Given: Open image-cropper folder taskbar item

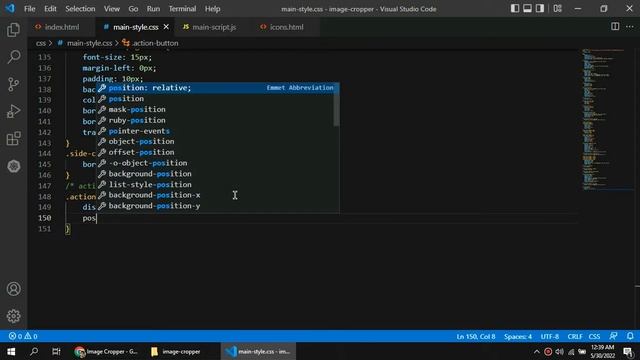Looking at the screenshot, I should tap(176, 351).
